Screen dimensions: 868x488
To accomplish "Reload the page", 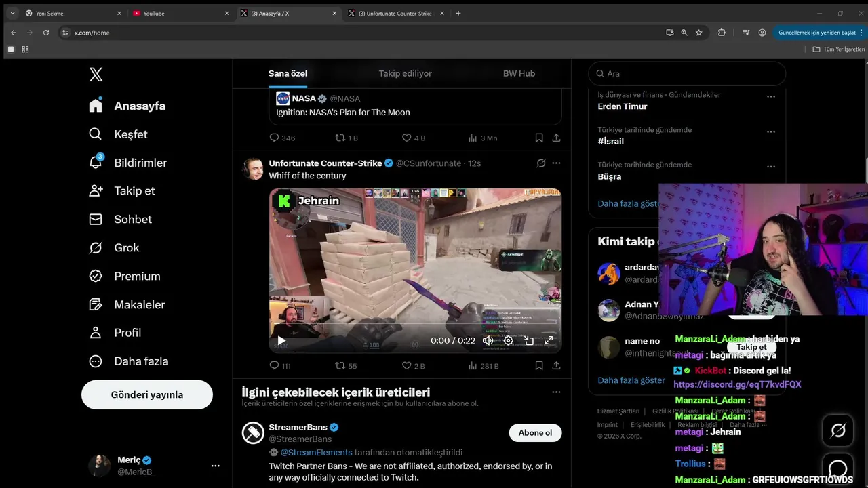I will click(x=46, y=33).
